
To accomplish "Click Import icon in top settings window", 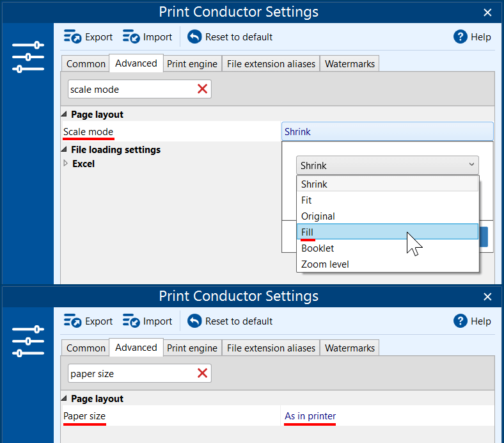I will tap(131, 36).
